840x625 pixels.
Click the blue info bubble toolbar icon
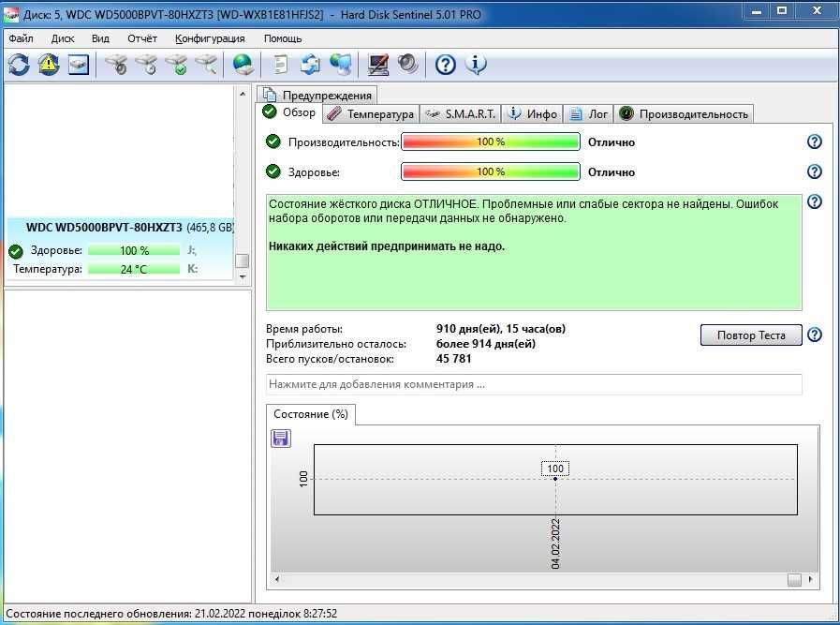pyautogui.click(x=476, y=65)
